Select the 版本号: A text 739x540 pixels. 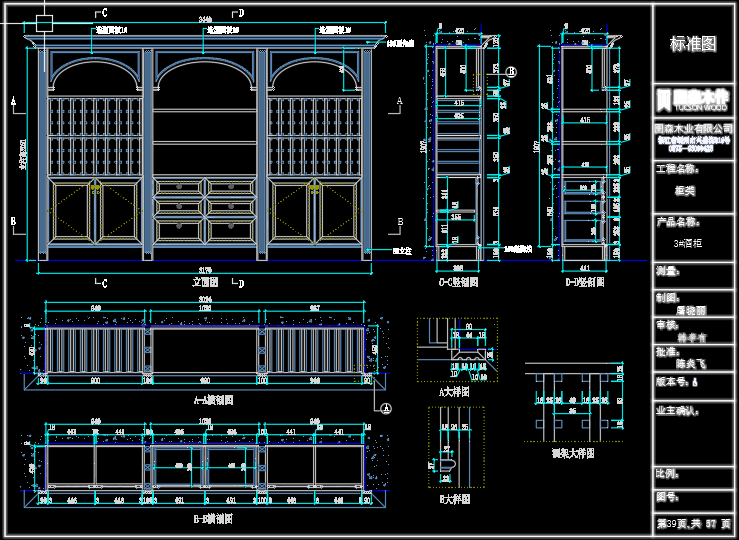point(677,382)
